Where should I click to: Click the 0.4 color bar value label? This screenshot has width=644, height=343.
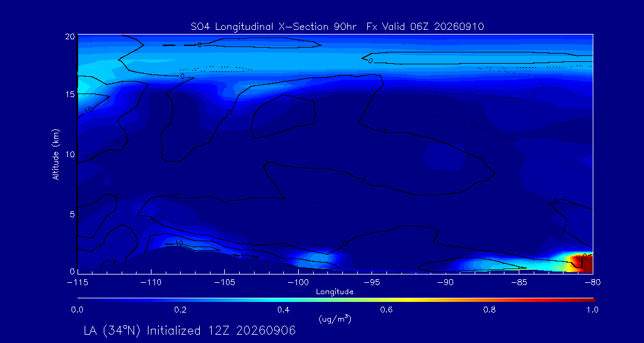point(283,310)
